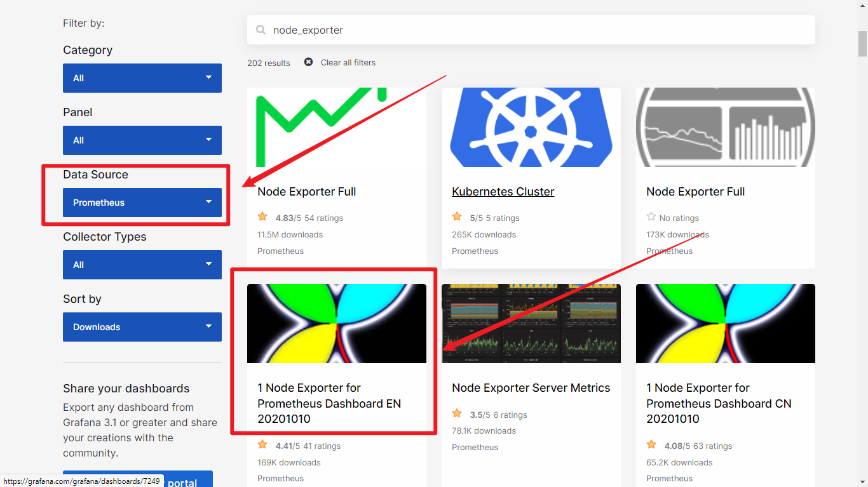Screen dimensions: 868x487
Task: Click Prometheus label under Node Exporter Server Metrics
Action: click(475, 447)
